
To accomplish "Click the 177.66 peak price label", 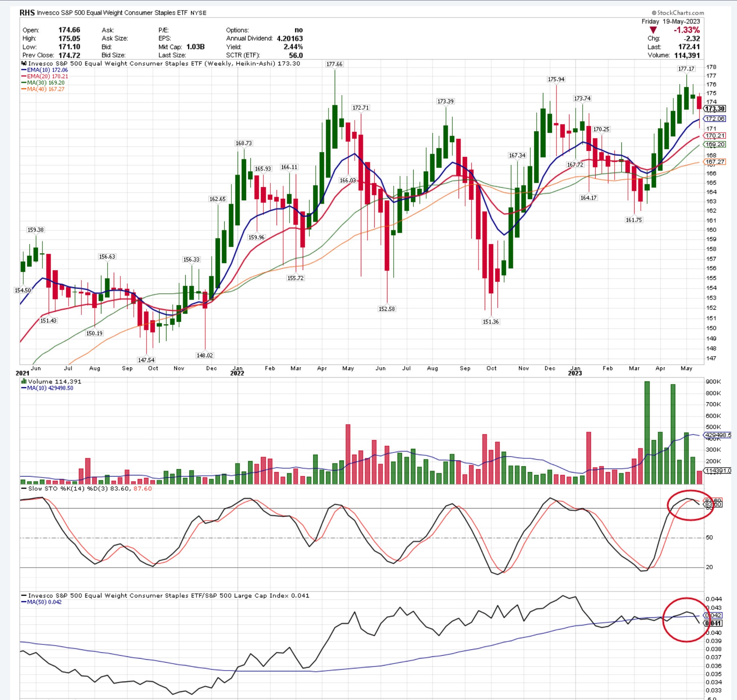I will pos(334,64).
